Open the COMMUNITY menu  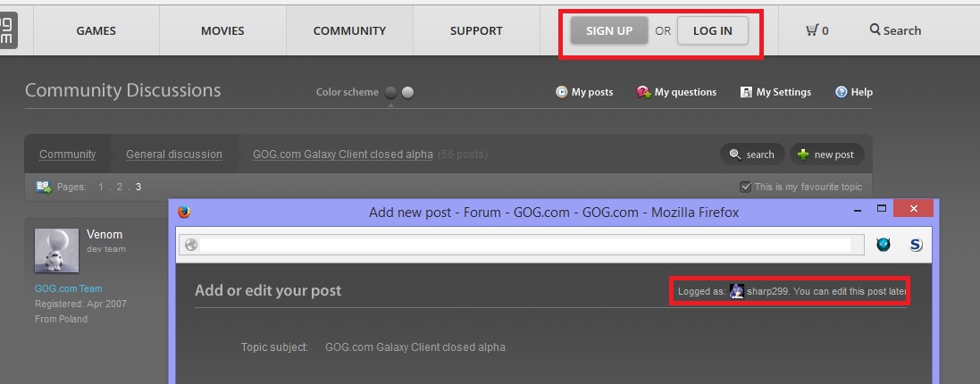349,30
